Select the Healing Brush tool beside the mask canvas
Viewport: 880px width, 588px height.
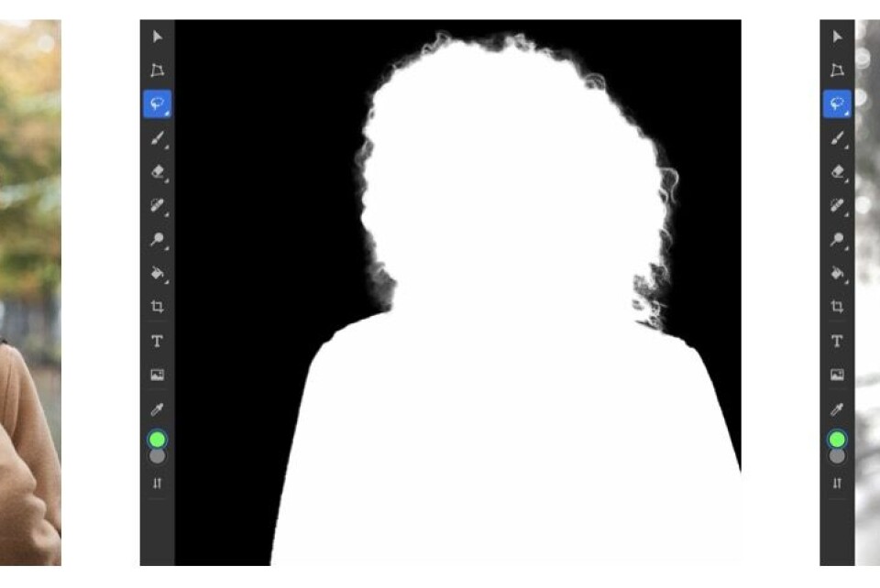coord(157,205)
